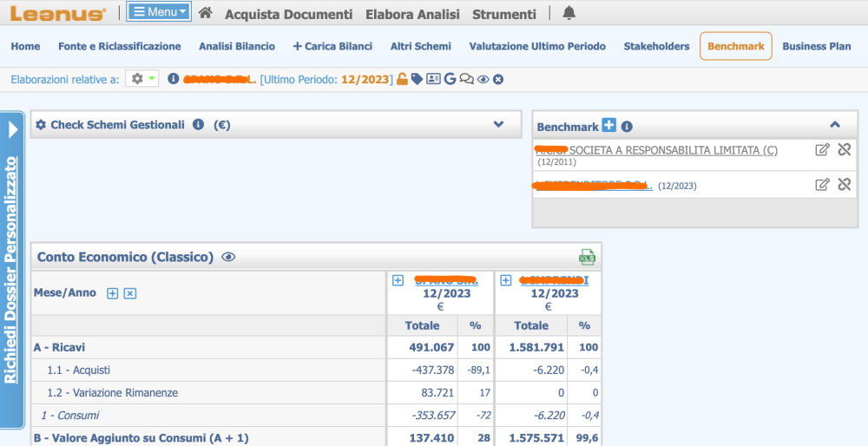Viewport: 868px width, 446px height.
Task: Open the ID card icon
Action: (x=433, y=79)
